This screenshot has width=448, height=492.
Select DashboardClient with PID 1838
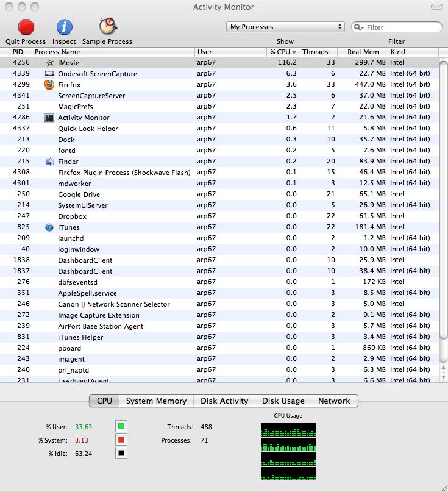pyautogui.click(x=219, y=260)
